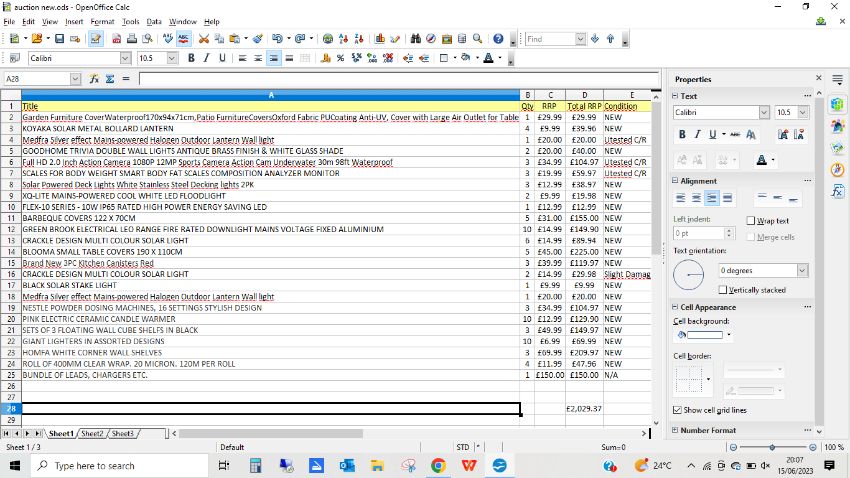The width and height of the screenshot is (850, 478).
Task: Collapse the Cell Appearance section
Action: pos(675,307)
